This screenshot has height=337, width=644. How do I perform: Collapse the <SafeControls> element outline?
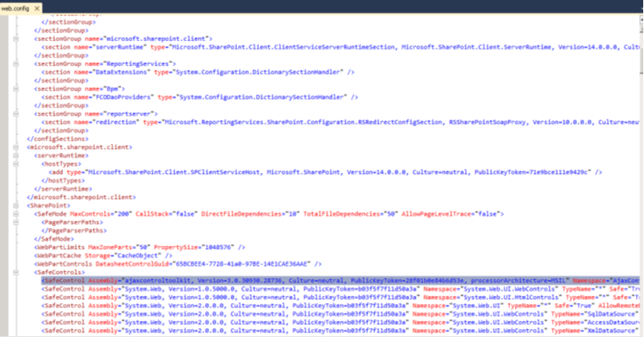[x=15, y=272]
